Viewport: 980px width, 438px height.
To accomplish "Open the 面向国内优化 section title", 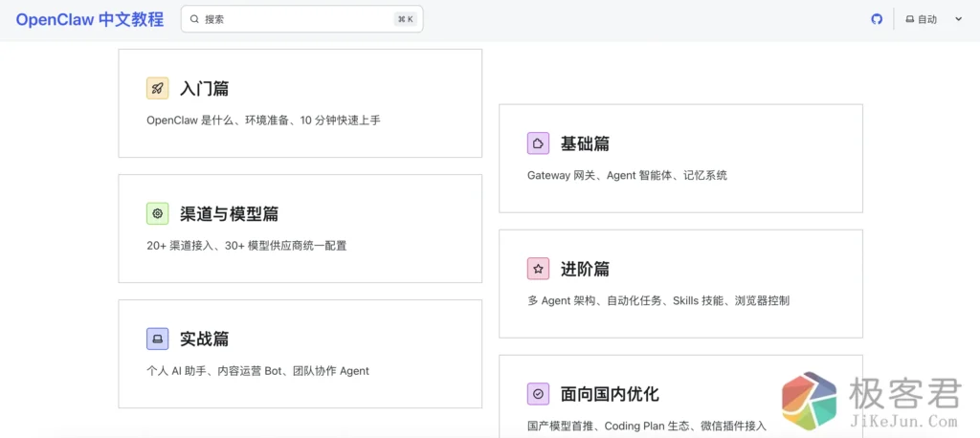I will pyautogui.click(x=610, y=394).
